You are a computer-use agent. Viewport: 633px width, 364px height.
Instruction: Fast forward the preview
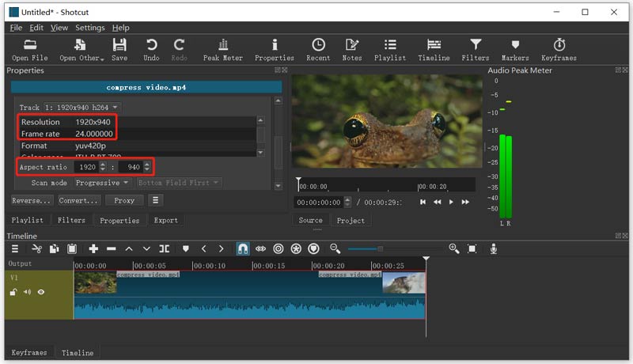point(465,202)
